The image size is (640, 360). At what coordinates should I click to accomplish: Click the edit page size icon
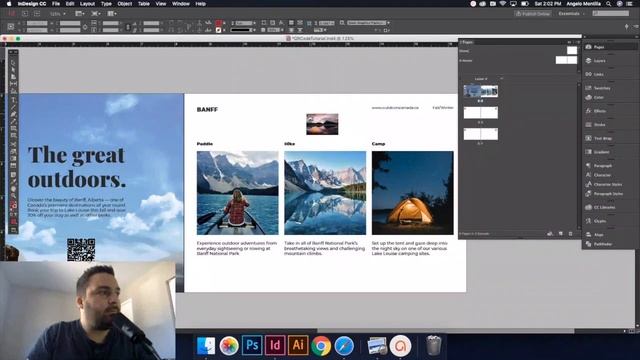click(x=550, y=234)
